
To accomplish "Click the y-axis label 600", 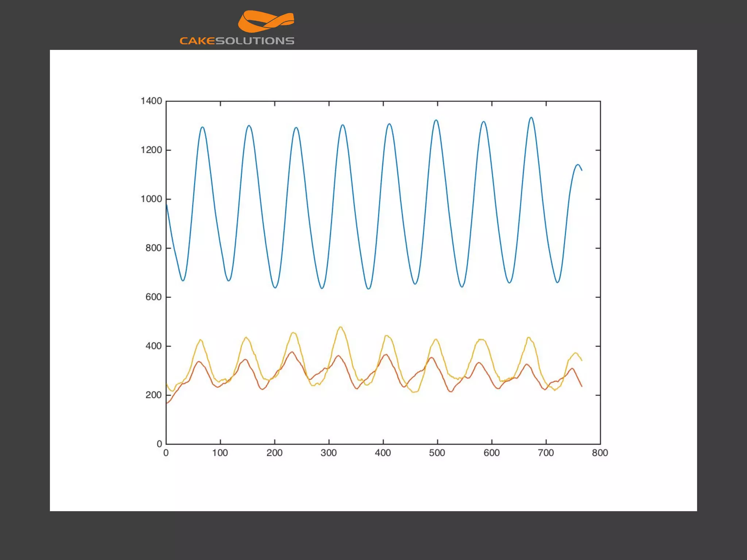I will coord(153,297).
